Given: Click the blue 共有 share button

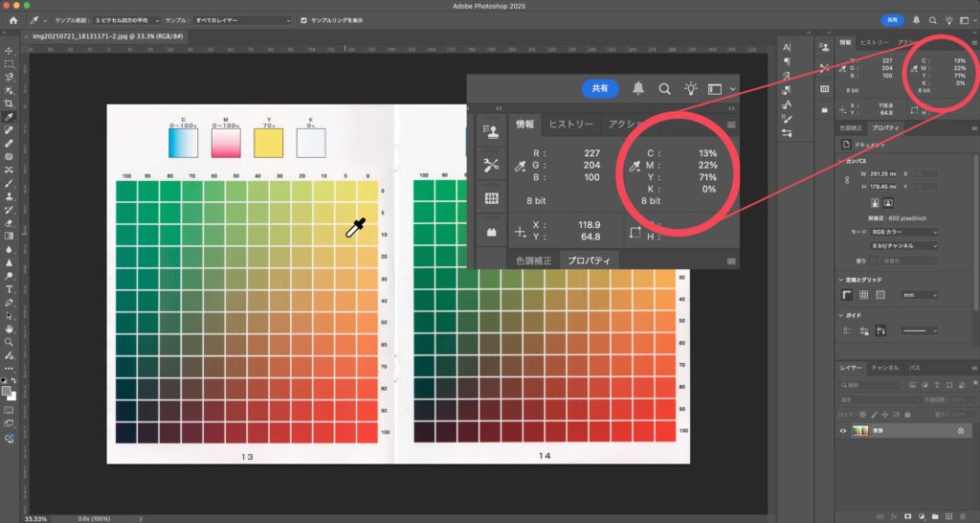Looking at the screenshot, I should point(892,20).
